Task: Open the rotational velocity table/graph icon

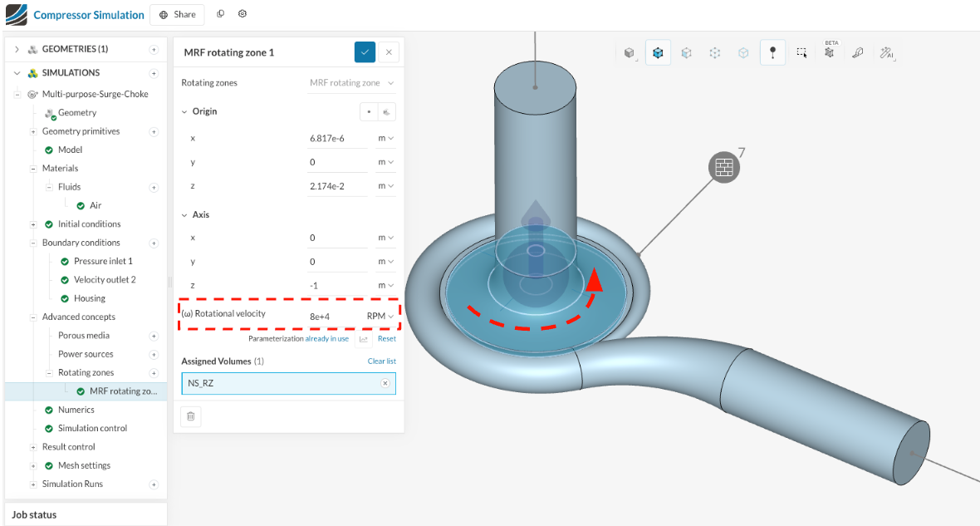Action: [x=363, y=339]
